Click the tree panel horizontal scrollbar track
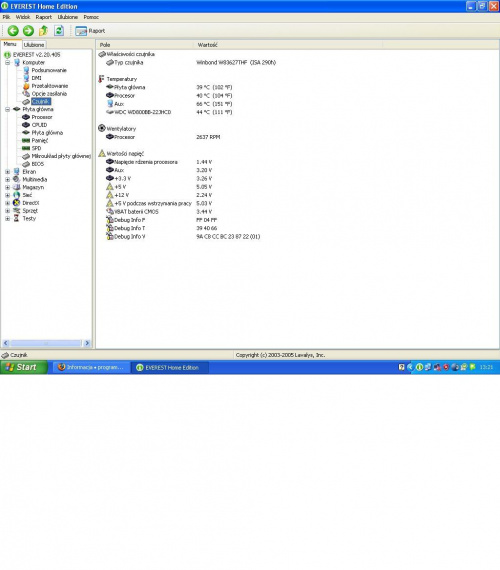The height and width of the screenshot is (570, 500). (x=46, y=343)
